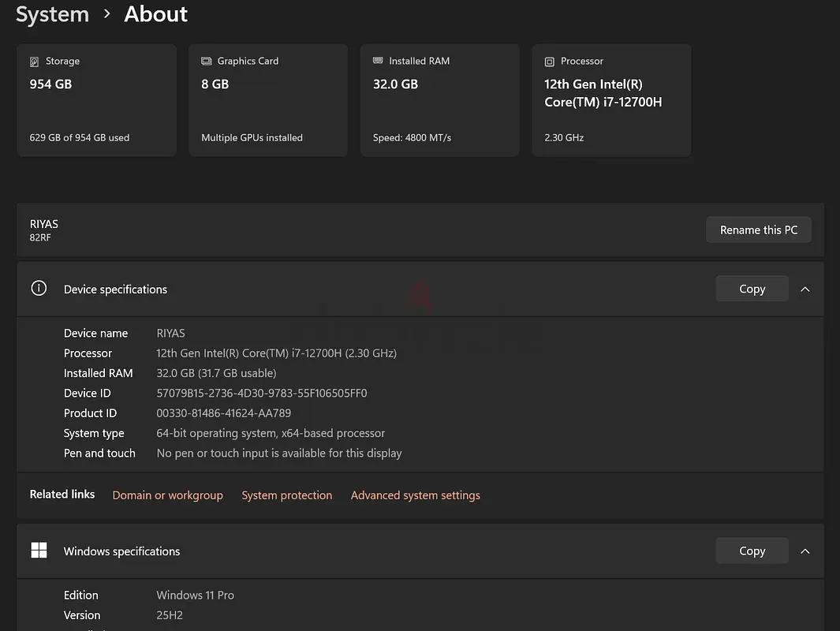
Task: Click the Speed: 4800 MT/s text
Action: coord(412,138)
